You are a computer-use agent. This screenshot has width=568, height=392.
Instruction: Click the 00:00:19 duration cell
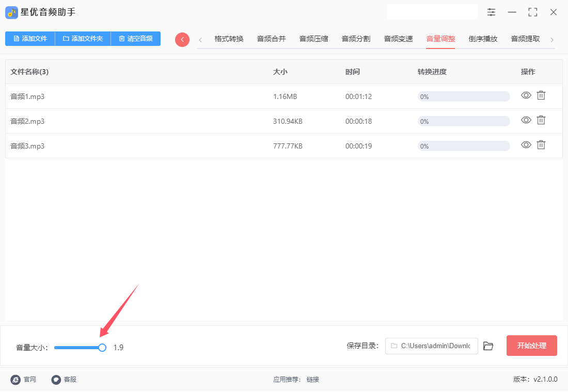click(359, 146)
